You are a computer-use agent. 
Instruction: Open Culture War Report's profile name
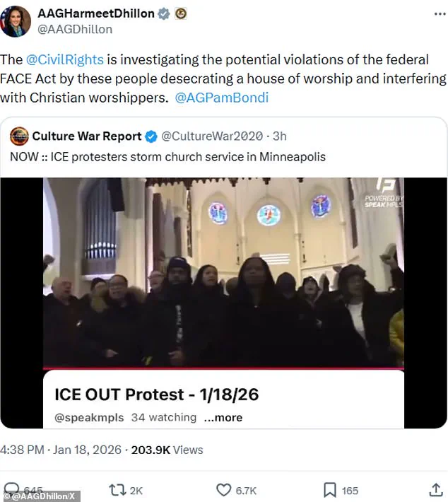pyautogui.click(x=86, y=136)
